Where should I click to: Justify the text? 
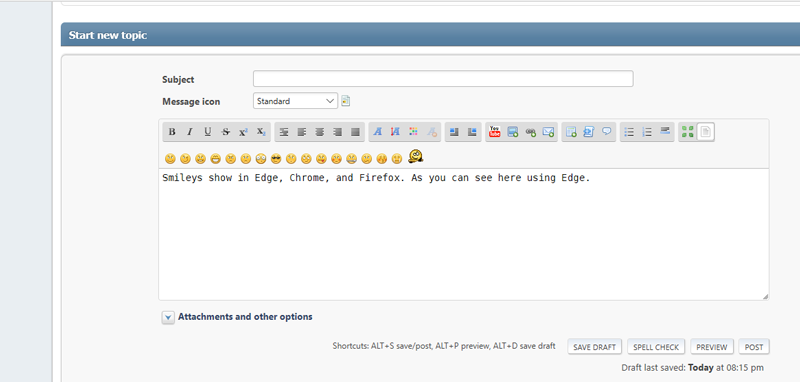[356, 132]
